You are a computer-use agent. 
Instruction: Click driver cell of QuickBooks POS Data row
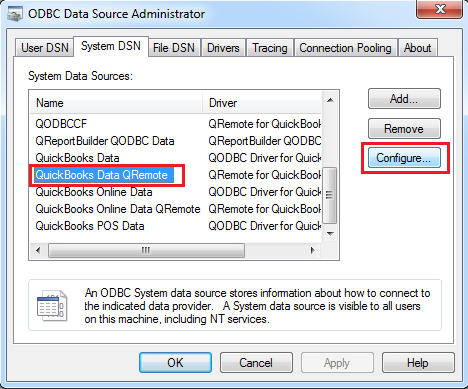click(x=265, y=226)
